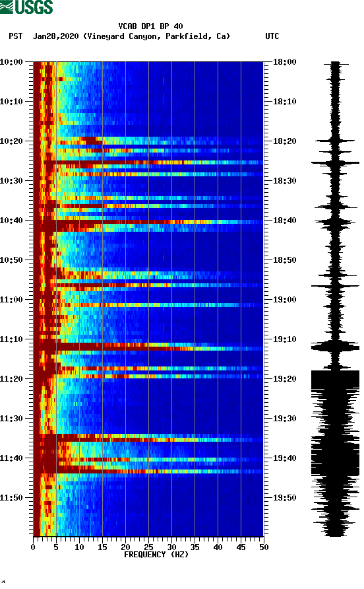The width and height of the screenshot is (364, 589).
Task: Click the 18:00 UTC time label
Action: pyautogui.click(x=284, y=61)
